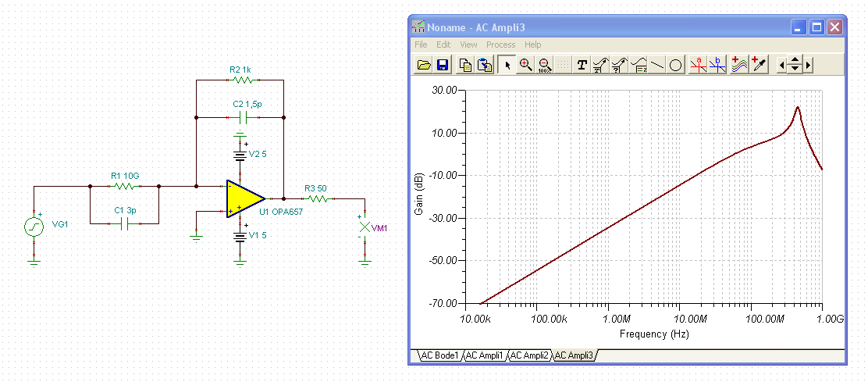This screenshot has width=868, height=382.
Task: Switch to the AC Ampli1 tab
Action: click(485, 355)
